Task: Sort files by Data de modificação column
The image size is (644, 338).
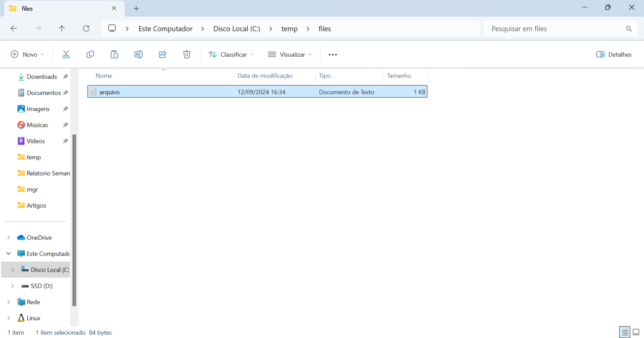Action: click(265, 76)
